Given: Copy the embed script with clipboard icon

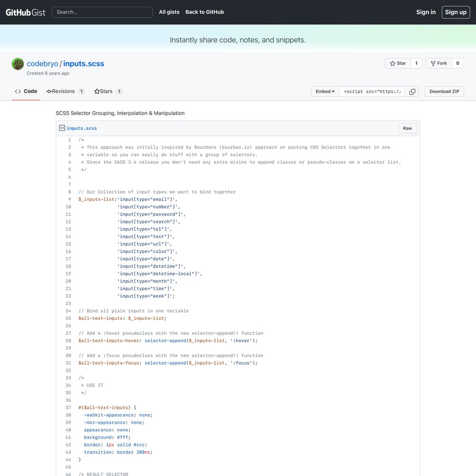Looking at the screenshot, I should point(412,92).
